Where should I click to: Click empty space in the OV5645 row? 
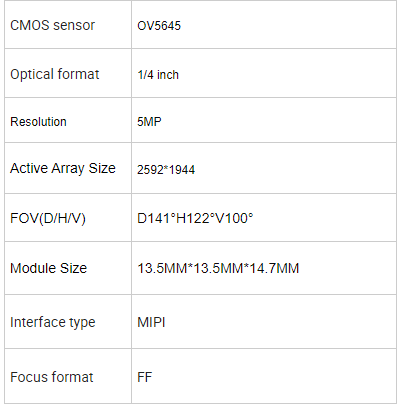287,25
